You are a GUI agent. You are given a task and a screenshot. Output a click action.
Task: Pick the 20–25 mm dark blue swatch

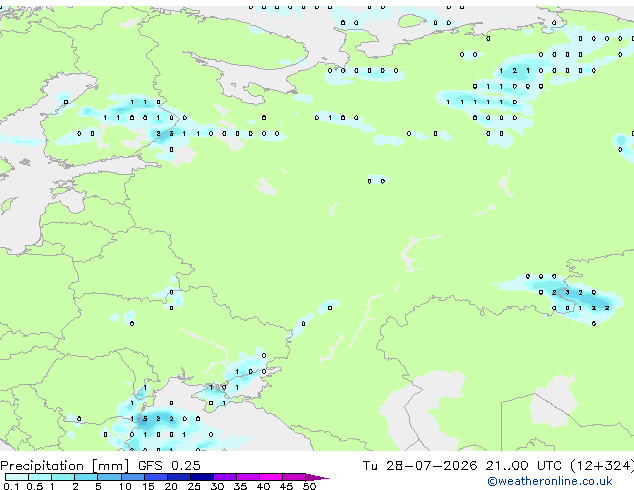(179, 477)
